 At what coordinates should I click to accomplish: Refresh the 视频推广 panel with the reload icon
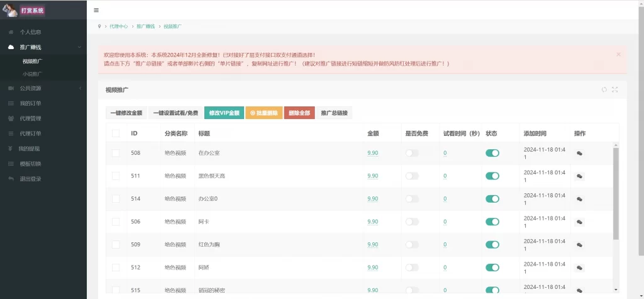coord(604,89)
